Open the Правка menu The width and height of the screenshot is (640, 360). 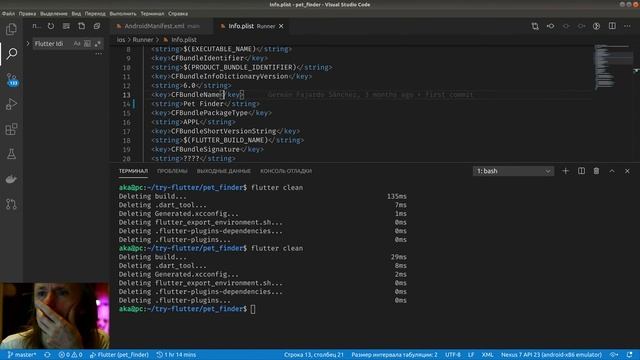tap(27, 13)
